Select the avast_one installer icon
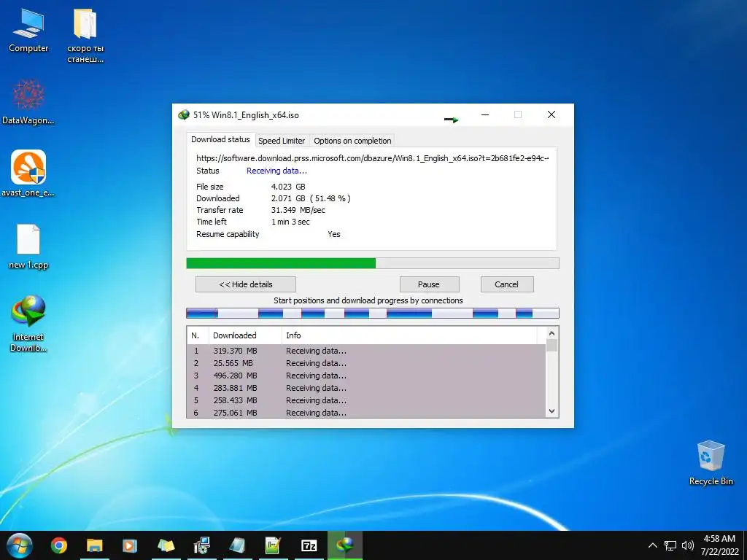747x560 pixels. [28, 174]
